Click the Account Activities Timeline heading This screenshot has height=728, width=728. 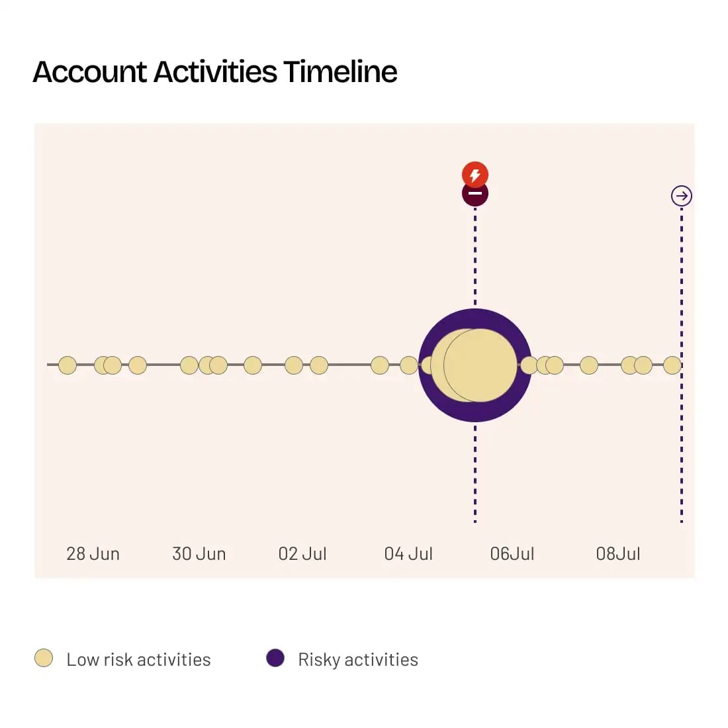[x=215, y=71]
